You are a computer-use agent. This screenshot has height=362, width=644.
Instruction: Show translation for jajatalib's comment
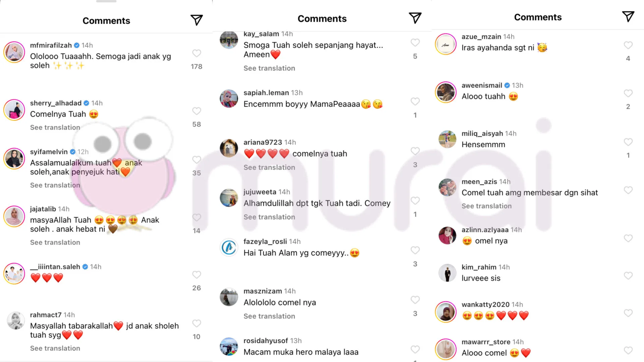55,242
